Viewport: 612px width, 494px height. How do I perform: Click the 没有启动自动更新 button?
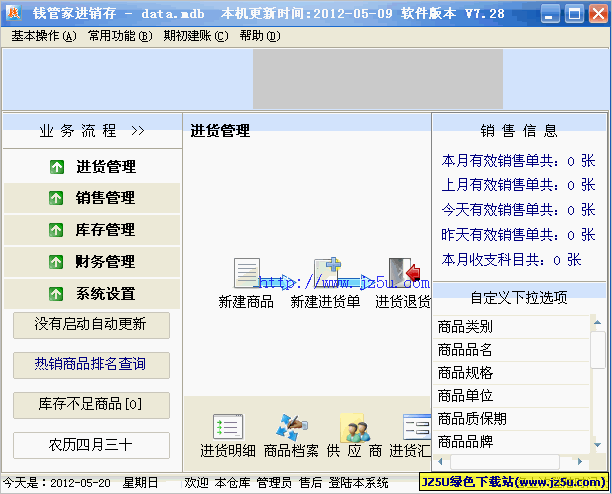[x=91, y=325]
